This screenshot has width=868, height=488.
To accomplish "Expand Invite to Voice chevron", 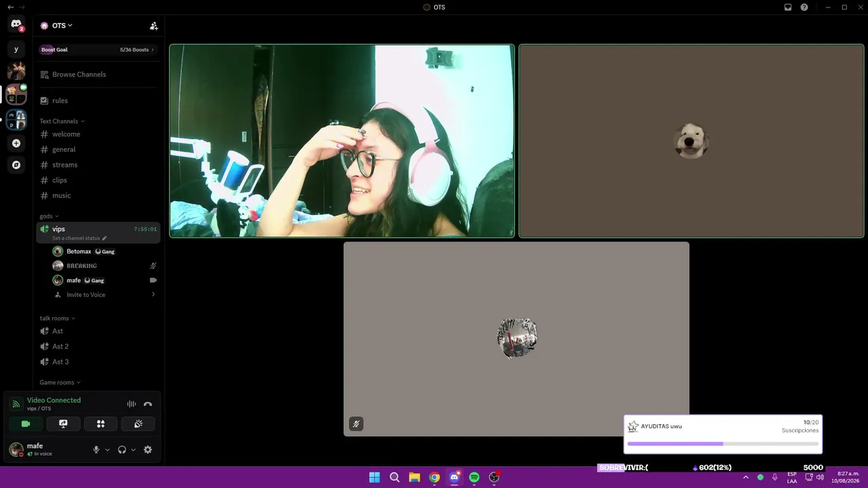I will click(x=153, y=295).
